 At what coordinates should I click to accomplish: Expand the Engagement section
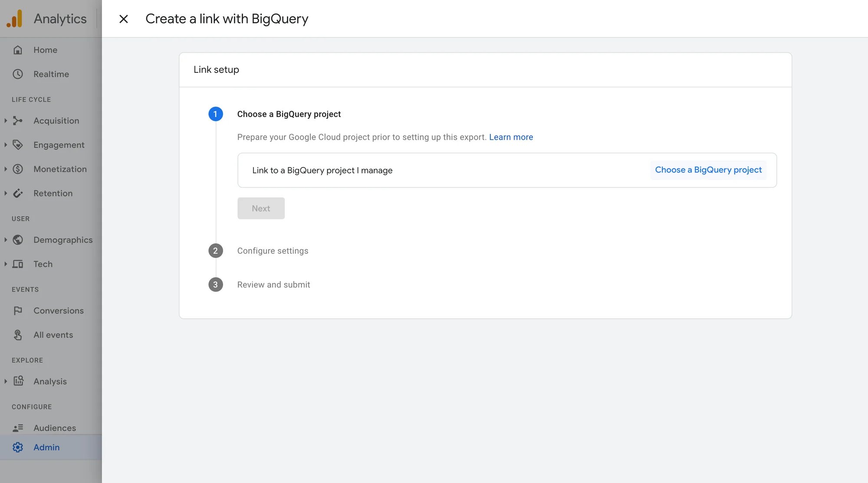coord(6,145)
